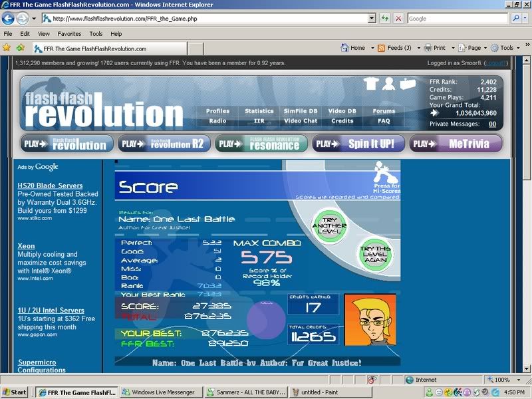The image size is (532, 399).
Task: Click the user profile silhouette icon
Action: pyautogui.click(x=388, y=84)
